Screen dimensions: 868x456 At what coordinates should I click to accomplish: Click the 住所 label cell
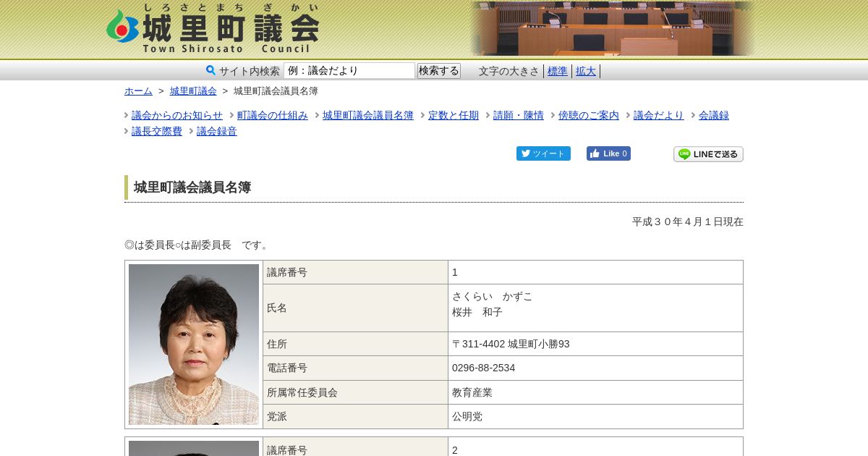pos(355,344)
